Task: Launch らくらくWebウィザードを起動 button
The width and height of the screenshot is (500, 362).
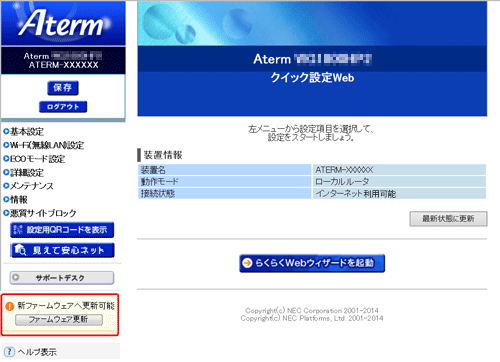Action: point(312,263)
